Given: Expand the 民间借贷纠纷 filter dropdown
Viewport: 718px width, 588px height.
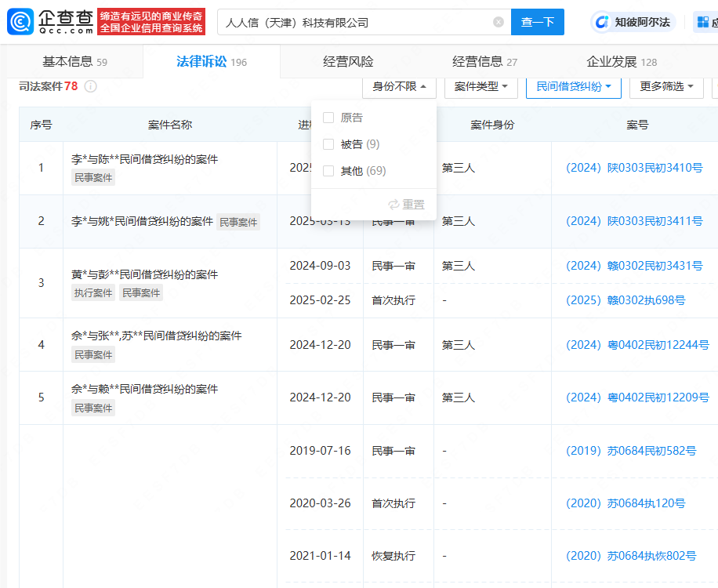Looking at the screenshot, I should [573, 86].
